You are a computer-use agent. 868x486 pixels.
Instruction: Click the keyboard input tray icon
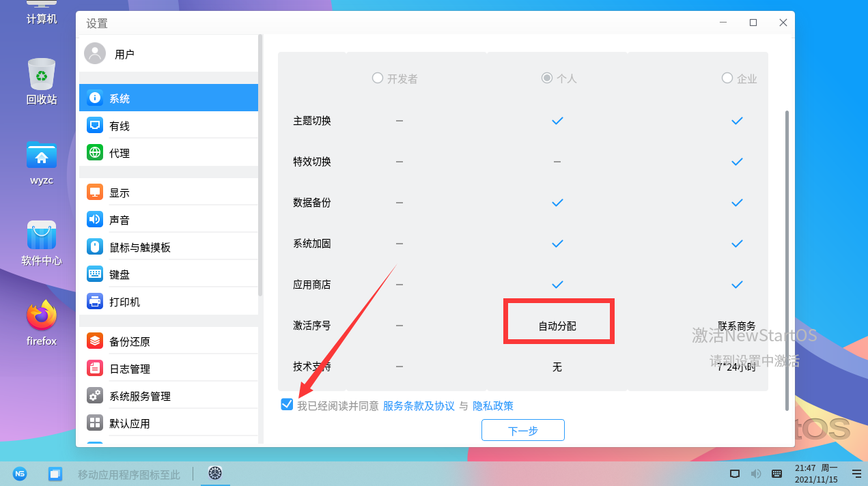[x=776, y=474]
